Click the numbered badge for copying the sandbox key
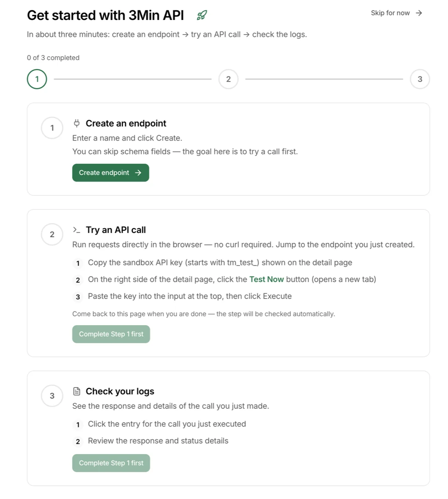Image resolution: width=448 pixels, height=499 pixels. pos(78,263)
